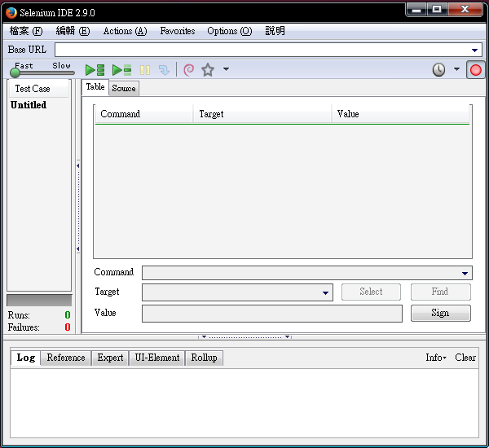Open the 編輯 (E) menu
489x448 pixels.
pyautogui.click(x=73, y=31)
